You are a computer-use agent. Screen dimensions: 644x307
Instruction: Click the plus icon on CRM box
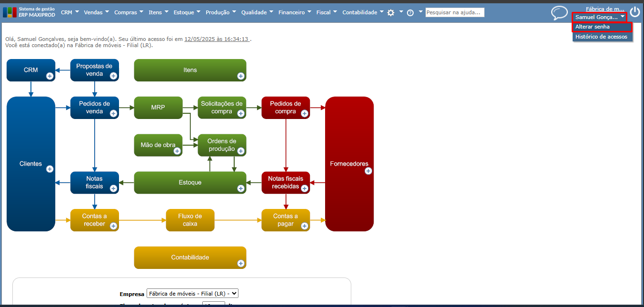(50, 76)
